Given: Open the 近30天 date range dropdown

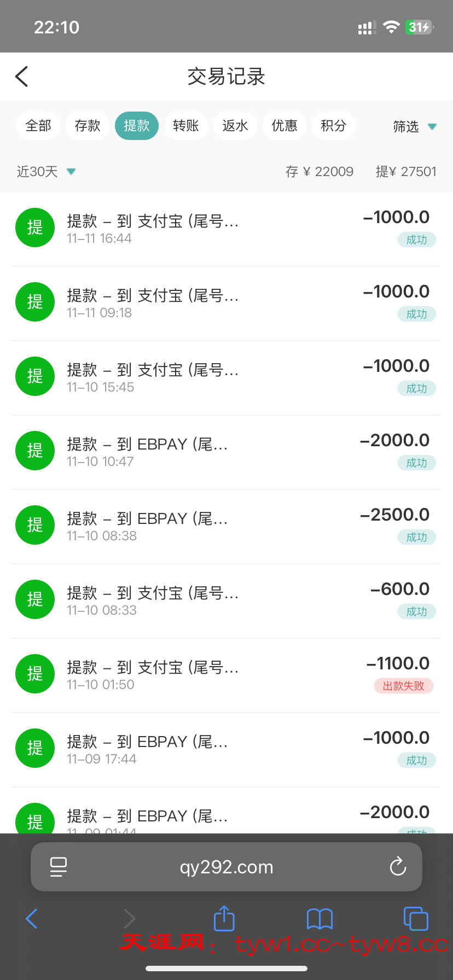Looking at the screenshot, I should pyautogui.click(x=46, y=172).
